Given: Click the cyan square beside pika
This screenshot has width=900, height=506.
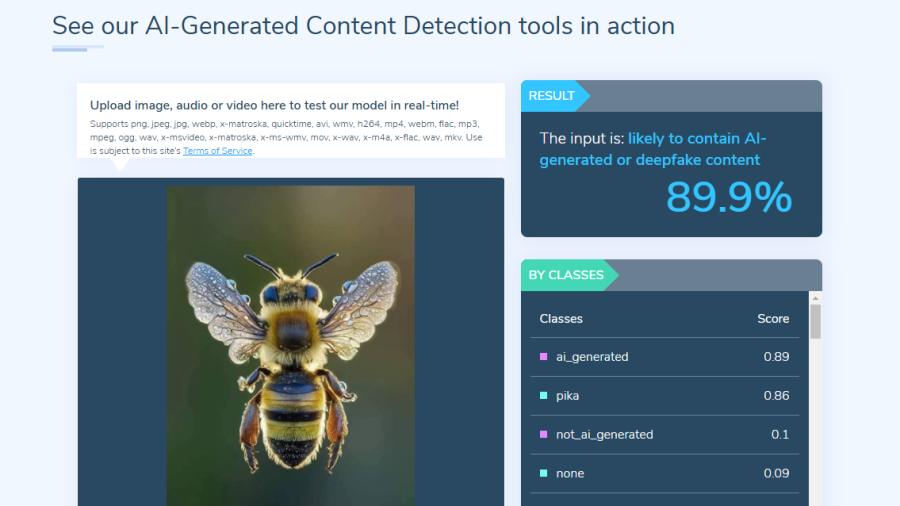Looking at the screenshot, I should [543, 396].
